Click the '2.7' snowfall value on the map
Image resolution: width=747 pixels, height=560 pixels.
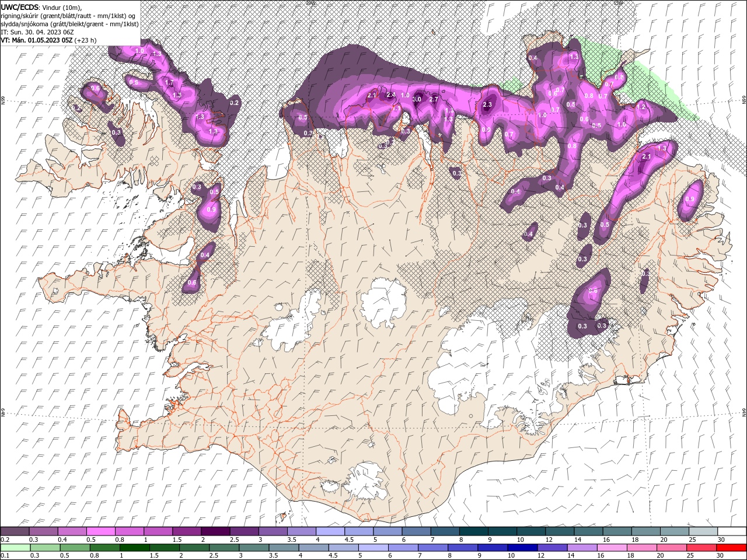pos(434,100)
